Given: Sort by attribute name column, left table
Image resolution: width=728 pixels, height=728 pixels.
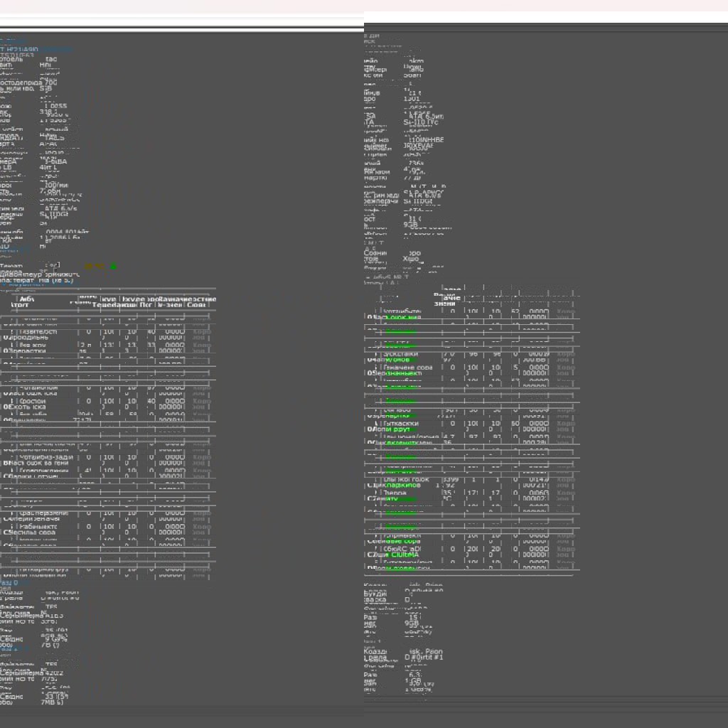Looking at the screenshot, I should pos(28,303).
